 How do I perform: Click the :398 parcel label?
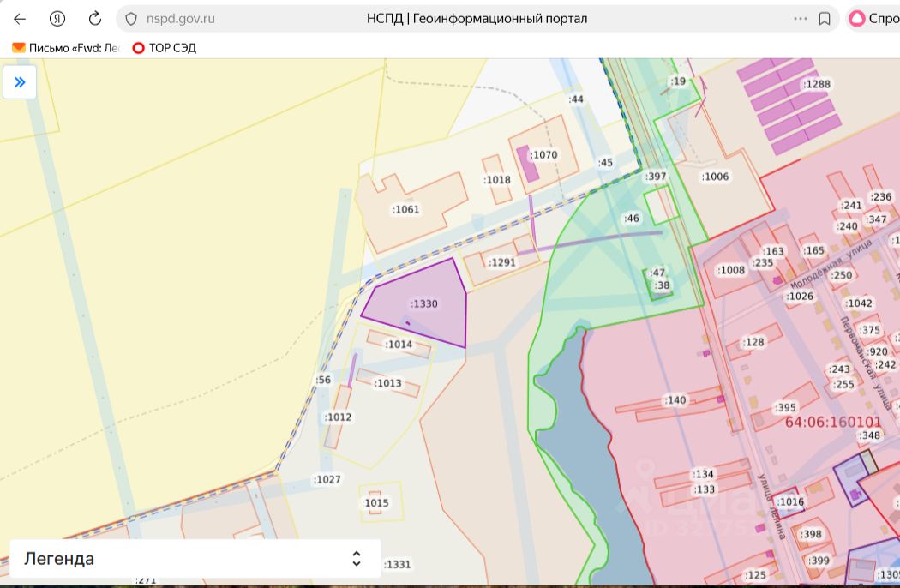pyautogui.click(x=811, y=535)
